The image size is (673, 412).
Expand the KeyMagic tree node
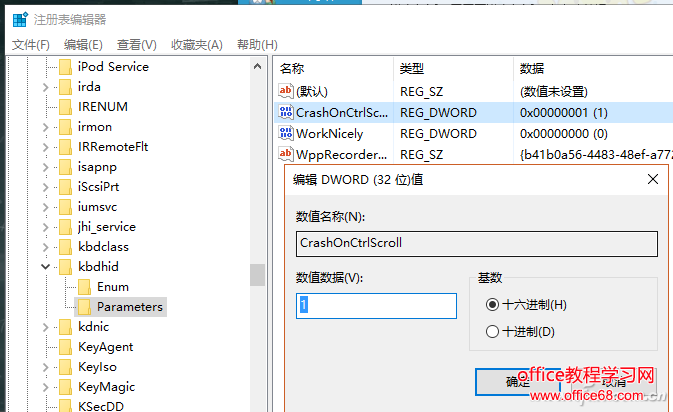[x=45, y=387]
